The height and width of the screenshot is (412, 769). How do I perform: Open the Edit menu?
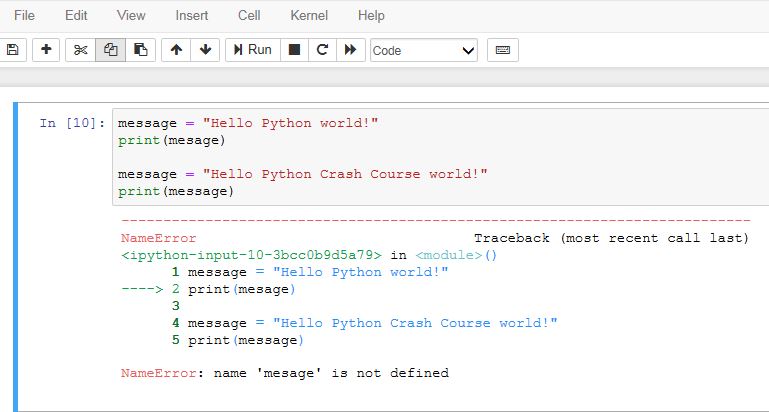pyautogui.click(x=76, y=15)
